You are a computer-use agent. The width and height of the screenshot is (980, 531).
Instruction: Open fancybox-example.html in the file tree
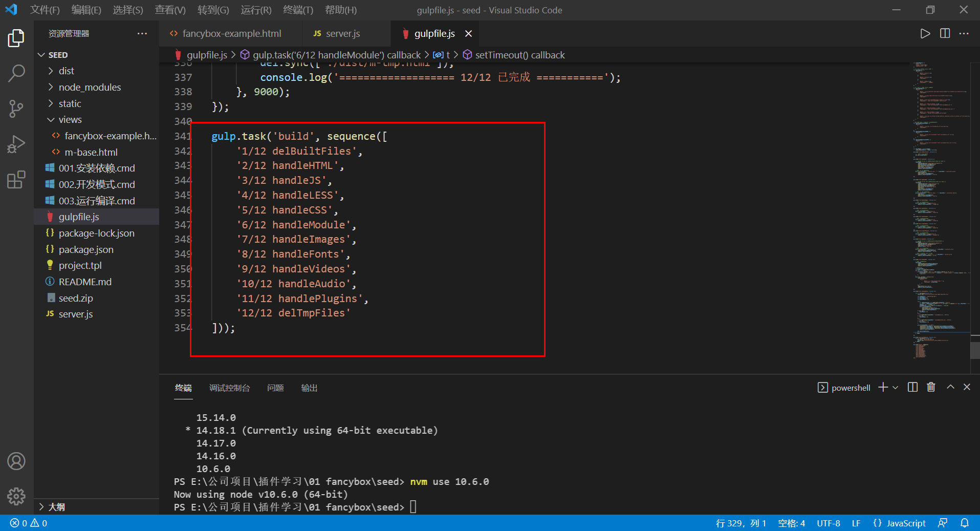coord(96,136)
